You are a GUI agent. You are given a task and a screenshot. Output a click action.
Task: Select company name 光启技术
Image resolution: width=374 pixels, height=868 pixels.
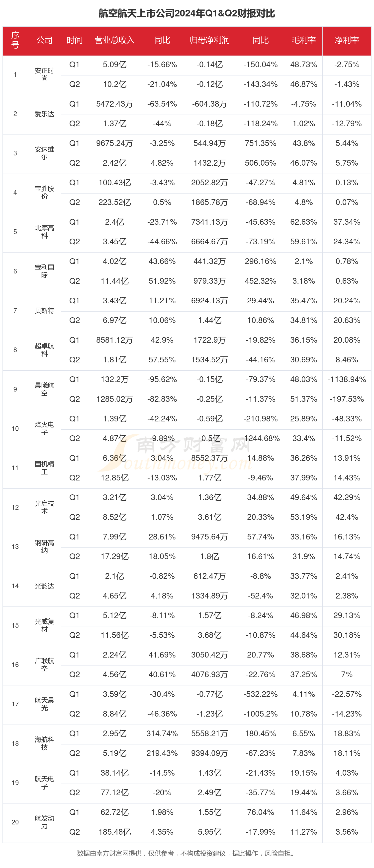pyautogui.click(x=45, y=507)
